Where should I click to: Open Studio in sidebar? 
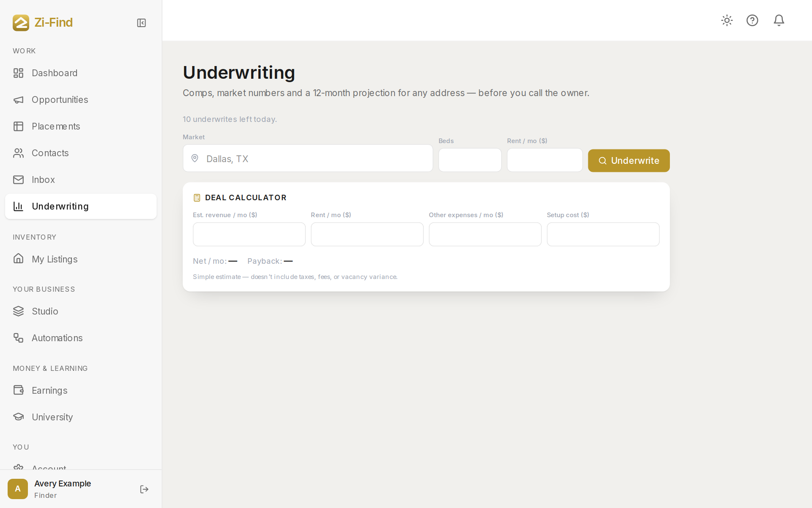pos(81,311)
